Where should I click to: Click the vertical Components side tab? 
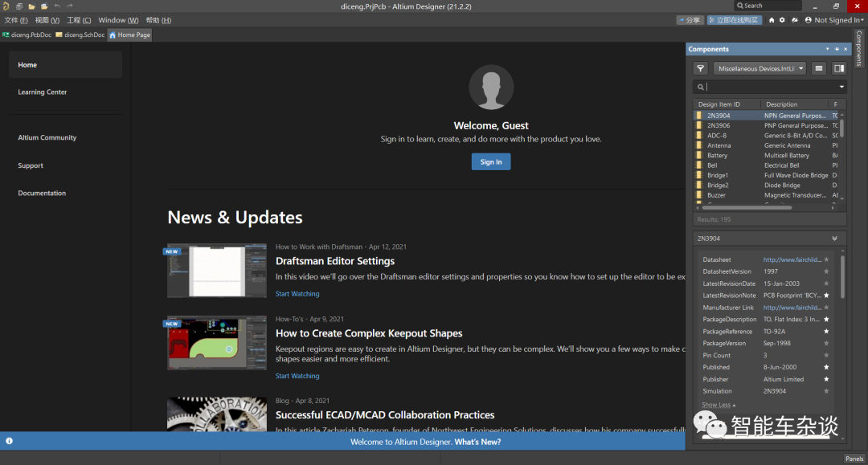[858, 48]
